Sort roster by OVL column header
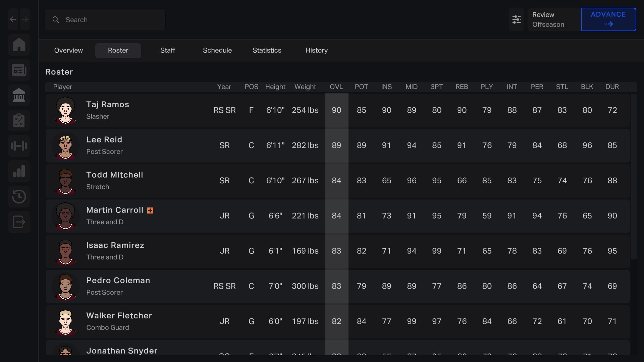The height and width of the screenshot is (362, 644). (x=336, y=87)
